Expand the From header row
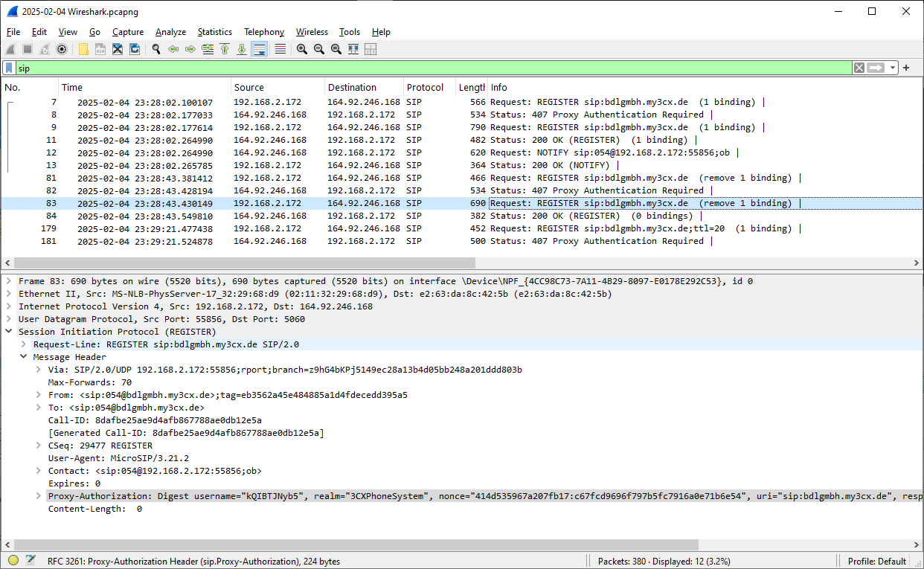Viewport: 924px width, 569px height. (x=39, y=395)
